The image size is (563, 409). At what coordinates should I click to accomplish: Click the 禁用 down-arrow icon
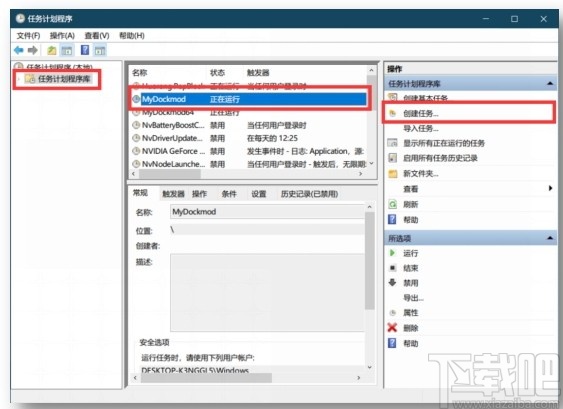392,283
